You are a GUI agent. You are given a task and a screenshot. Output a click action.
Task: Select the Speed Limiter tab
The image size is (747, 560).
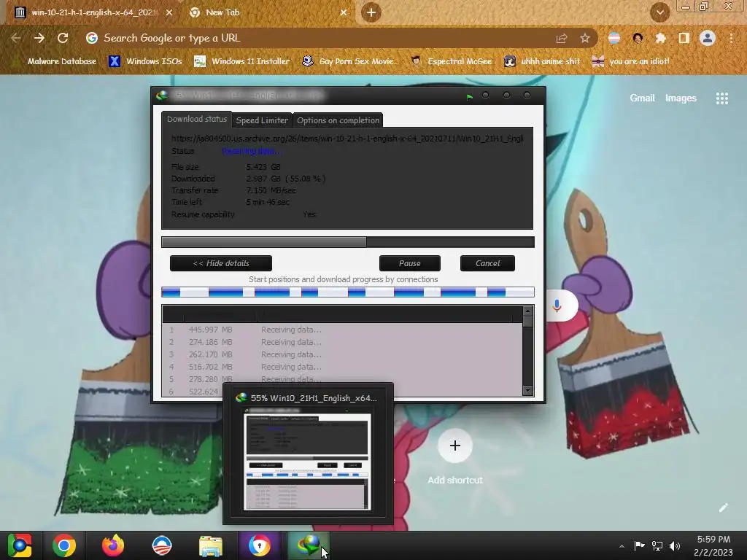click(262, 120)
